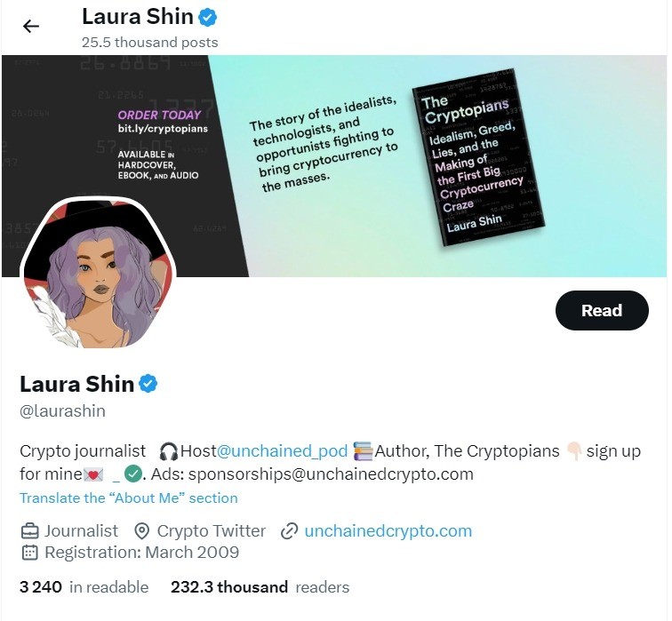Click the verified badge in the header
This screenshot has height=621, width=672.
tap(208, 18)
